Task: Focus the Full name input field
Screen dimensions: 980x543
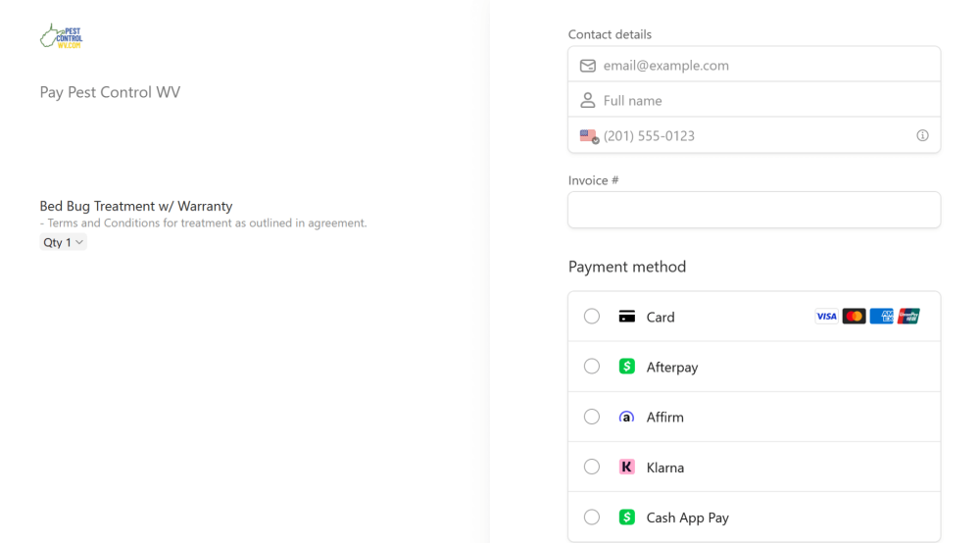Action: click(x=755, y=100)
